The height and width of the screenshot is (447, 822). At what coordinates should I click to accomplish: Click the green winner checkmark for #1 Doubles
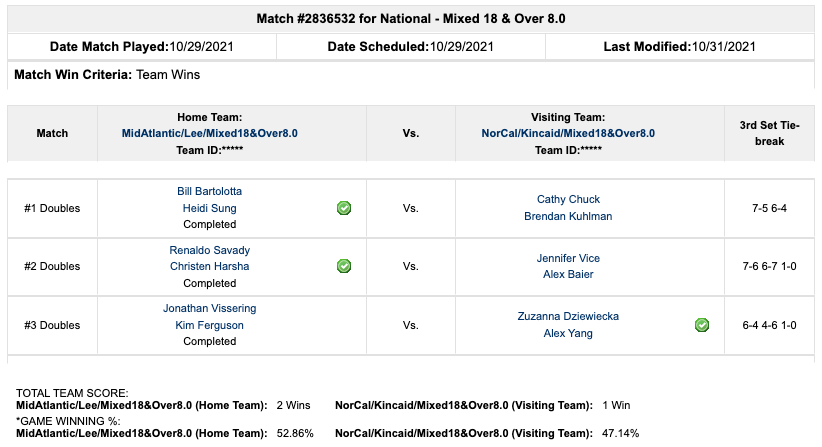(x=344, y=208)
